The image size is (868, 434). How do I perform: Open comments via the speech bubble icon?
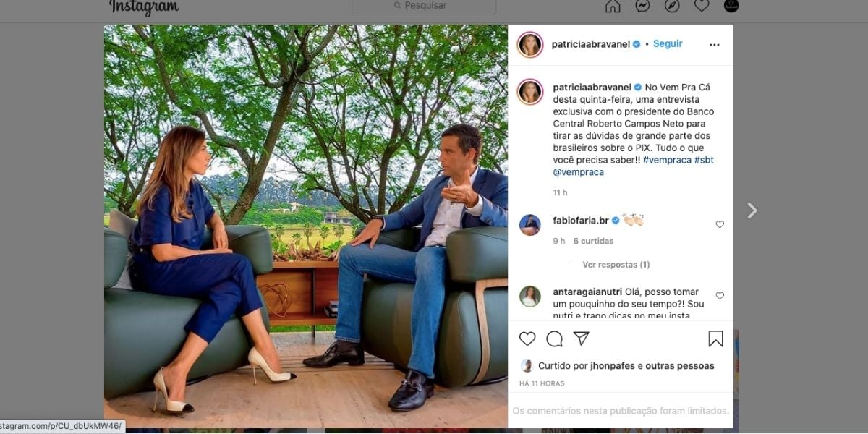[x=554, y=338]
